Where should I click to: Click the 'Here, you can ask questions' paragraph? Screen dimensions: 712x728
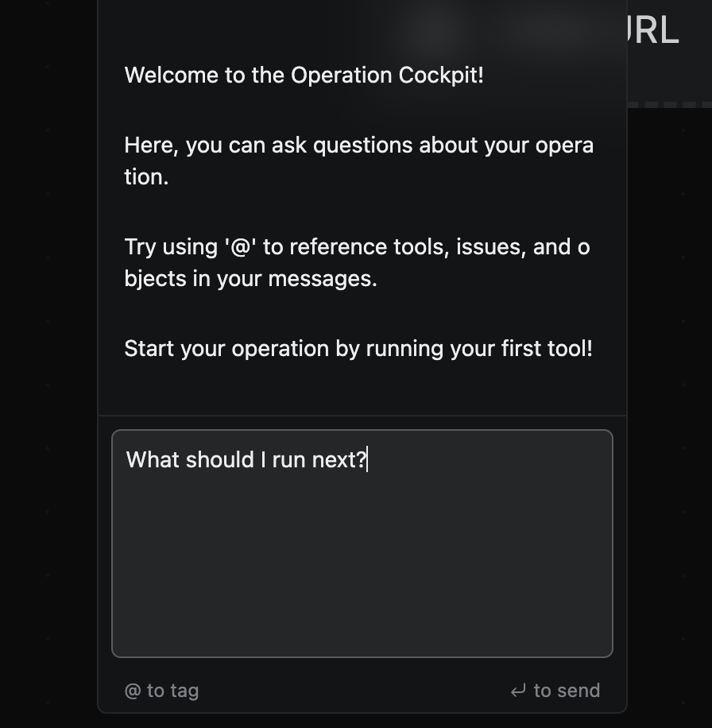coord(358,161)
